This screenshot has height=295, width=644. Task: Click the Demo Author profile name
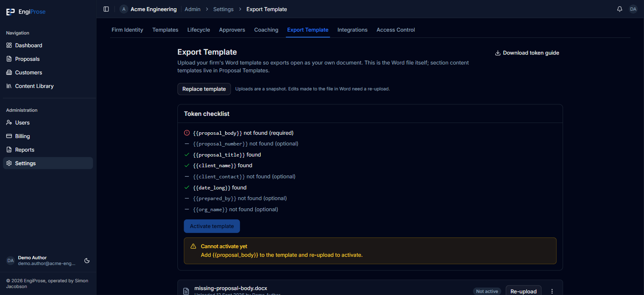tap(32, 258)
